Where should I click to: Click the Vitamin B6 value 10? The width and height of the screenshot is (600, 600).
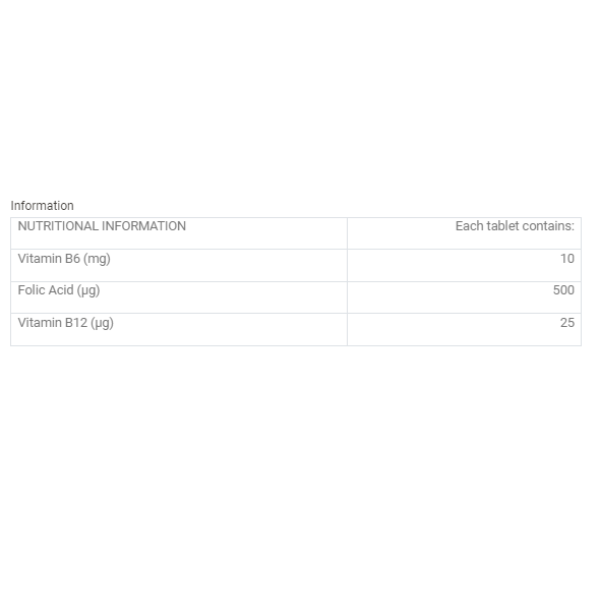pos(567,259)
